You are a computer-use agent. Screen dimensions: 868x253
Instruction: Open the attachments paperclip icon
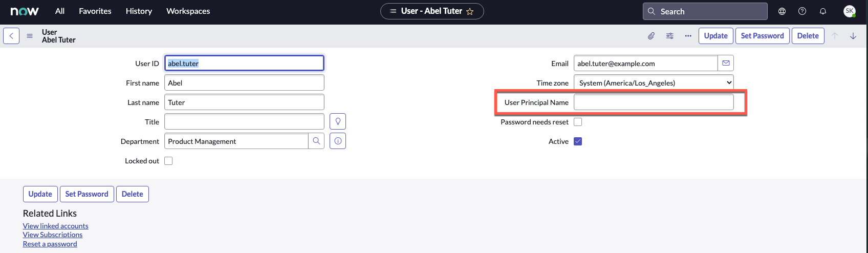point(651,36)
